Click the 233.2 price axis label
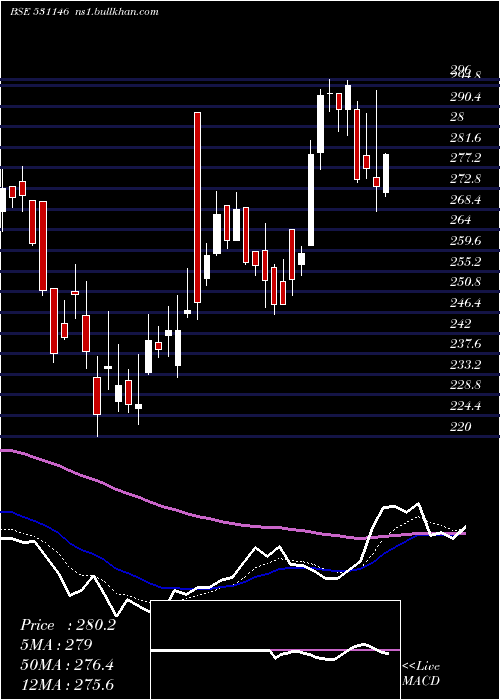The image size is (500, 700). pos(466,365)
